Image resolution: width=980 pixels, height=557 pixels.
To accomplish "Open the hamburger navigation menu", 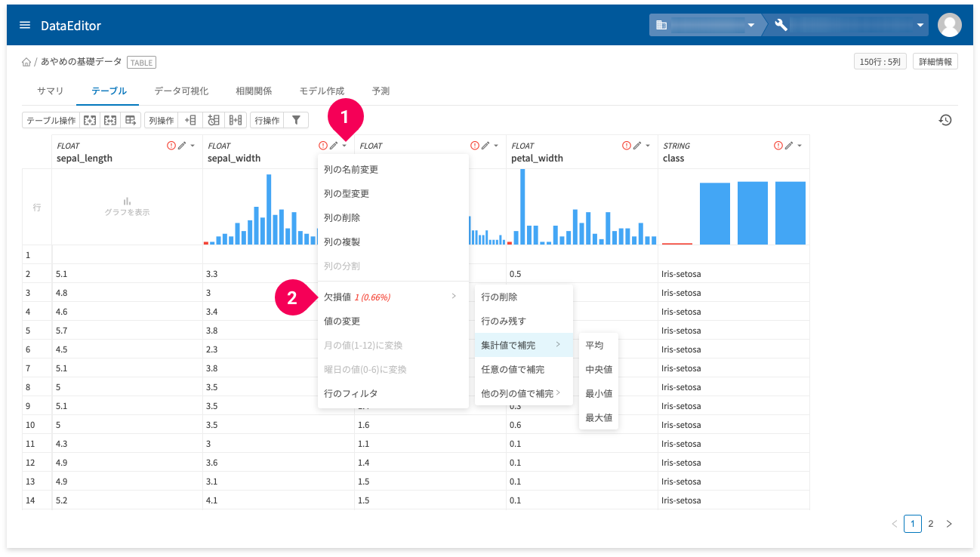I will tap(25, 25).
